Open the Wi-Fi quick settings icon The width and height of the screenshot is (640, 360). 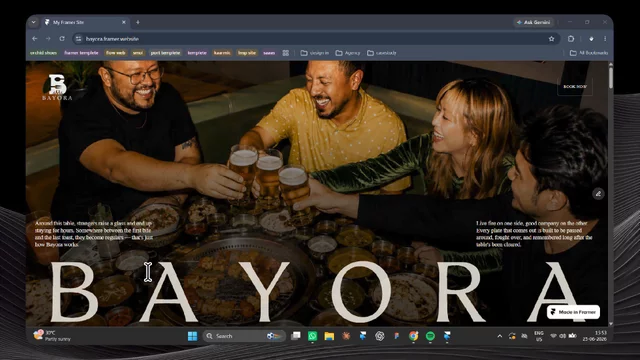click(553, 336)
